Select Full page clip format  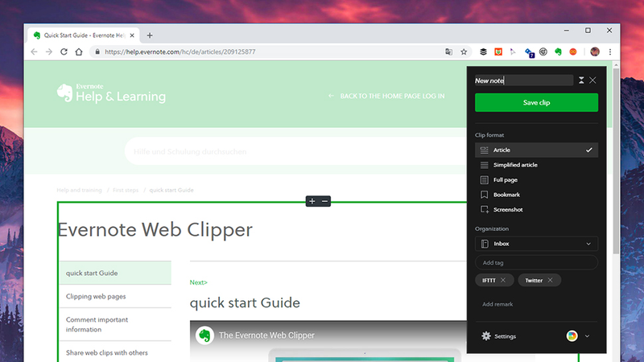pyautogui.click(x=536, y=179)
